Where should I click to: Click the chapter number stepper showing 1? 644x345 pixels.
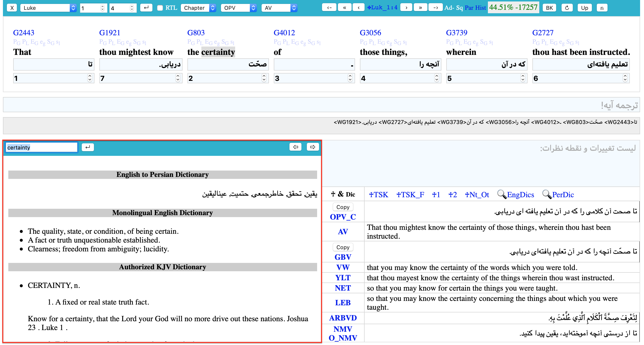point(93,8)
